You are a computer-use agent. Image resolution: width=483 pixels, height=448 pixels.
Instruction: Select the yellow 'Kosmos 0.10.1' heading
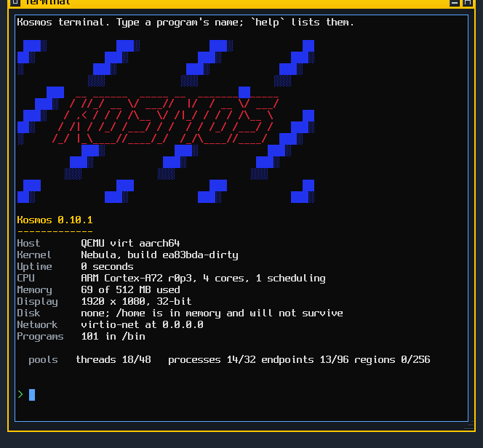coord(55,220)
